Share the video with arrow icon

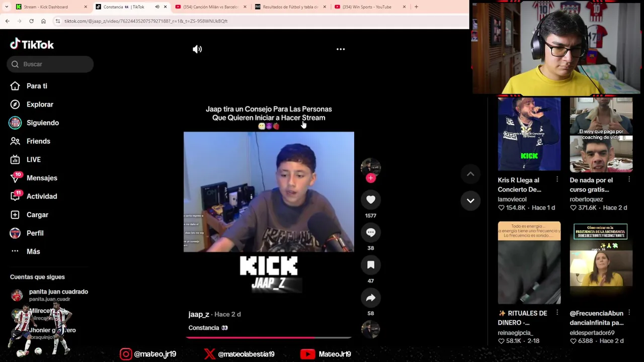(x=371, y=298)
